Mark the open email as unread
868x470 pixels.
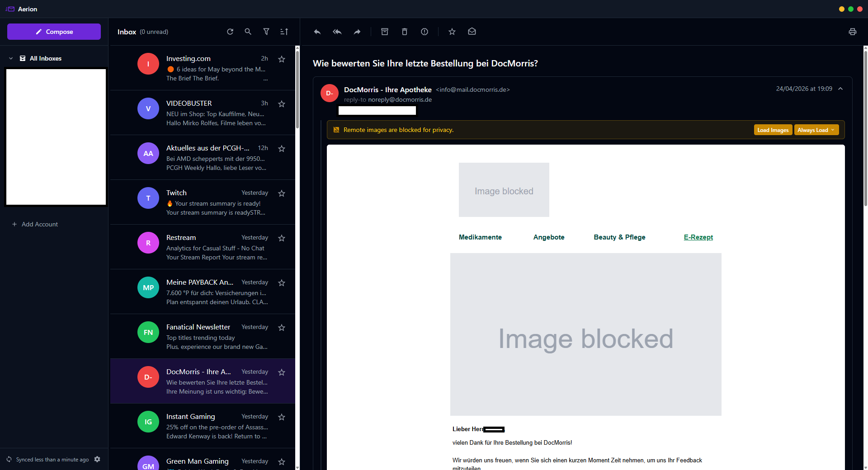tap(472, 32)
